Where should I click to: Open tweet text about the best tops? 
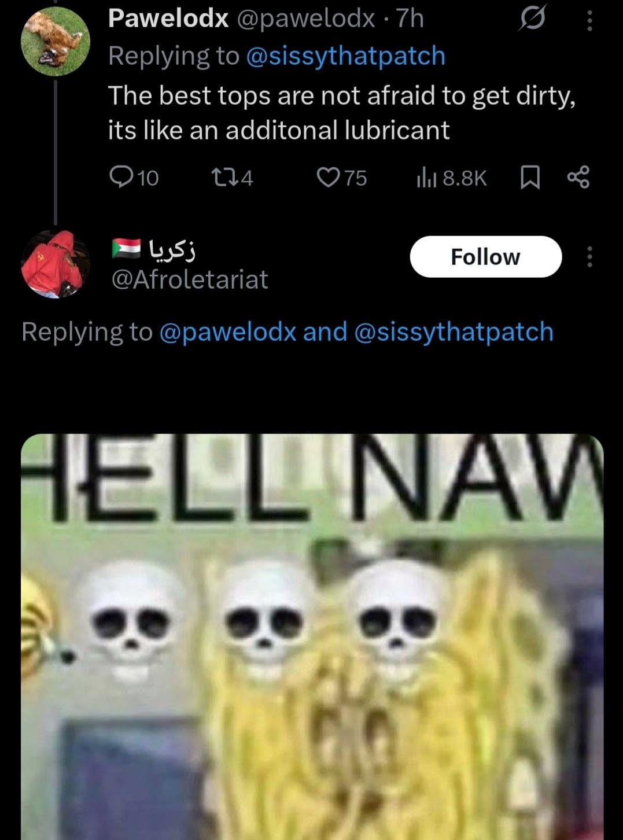(x=342, y=112)
